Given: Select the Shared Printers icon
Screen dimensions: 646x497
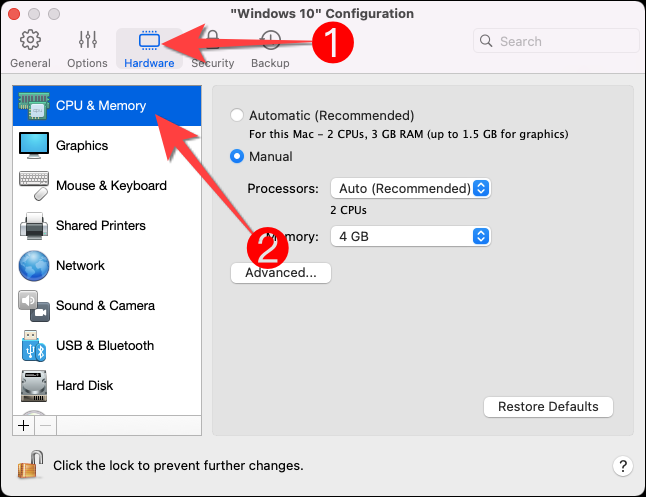Looking at the screenshot, I should pyautogui.click(x=35, y=225).
